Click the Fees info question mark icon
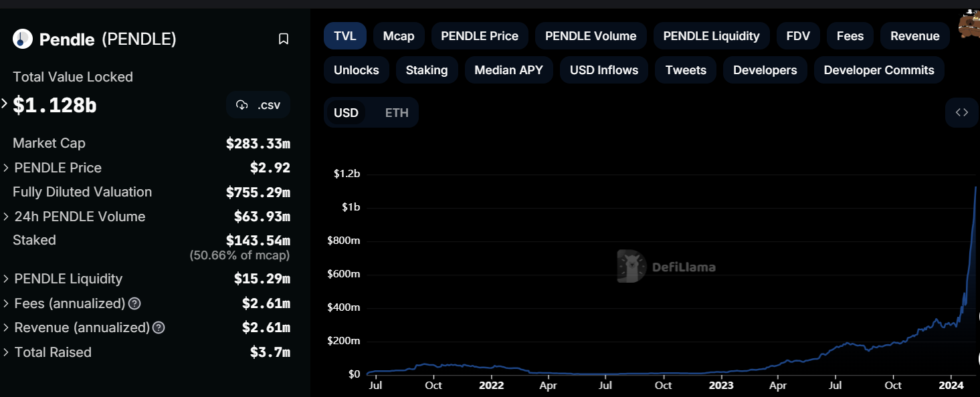 [134, 304]
